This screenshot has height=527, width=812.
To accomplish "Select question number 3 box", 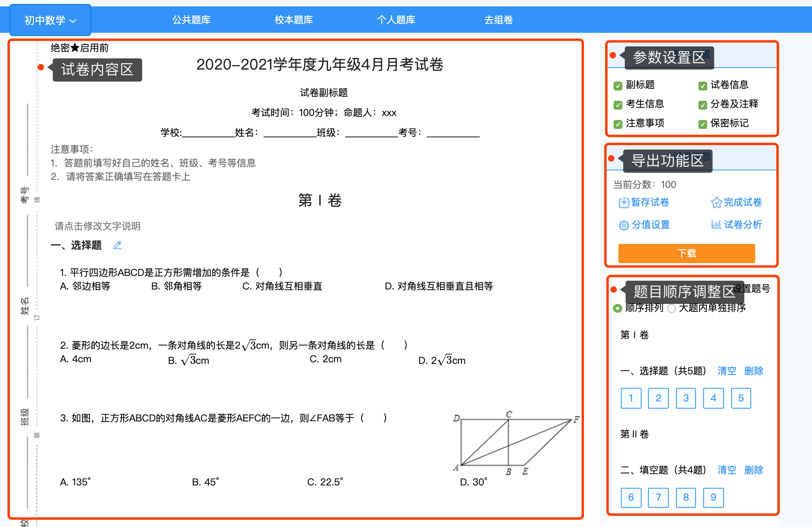I will click(686, 398).
